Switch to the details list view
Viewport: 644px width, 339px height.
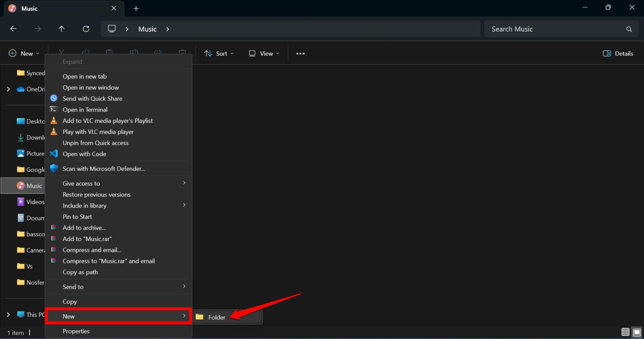(x=625, y=332)
